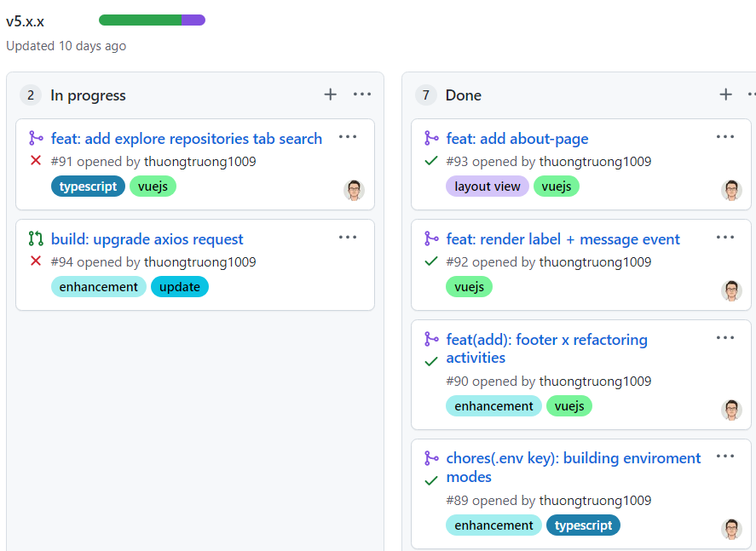
Task: Click failed status X icon for #91
Action: point(36,161)
